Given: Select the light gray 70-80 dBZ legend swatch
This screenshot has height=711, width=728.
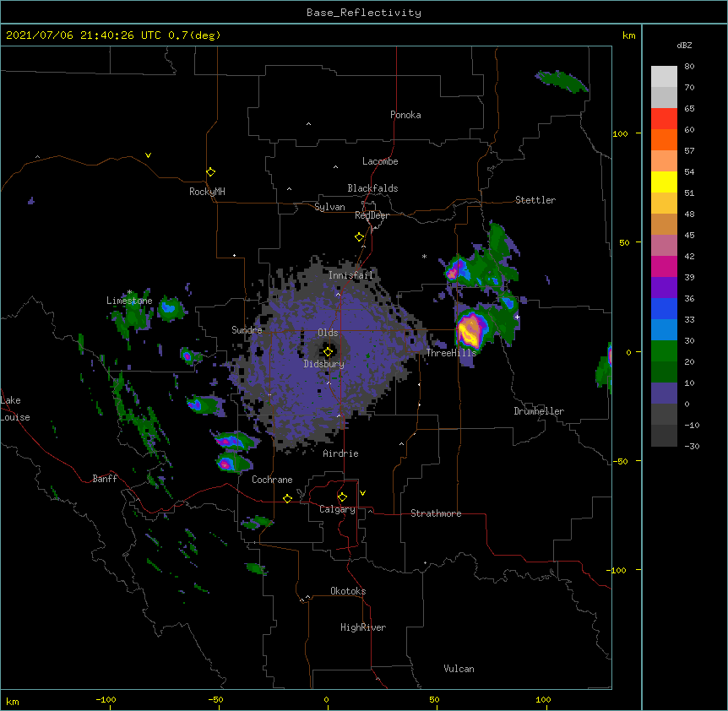Looking at the screenshot, I should [x=664, y=76].
